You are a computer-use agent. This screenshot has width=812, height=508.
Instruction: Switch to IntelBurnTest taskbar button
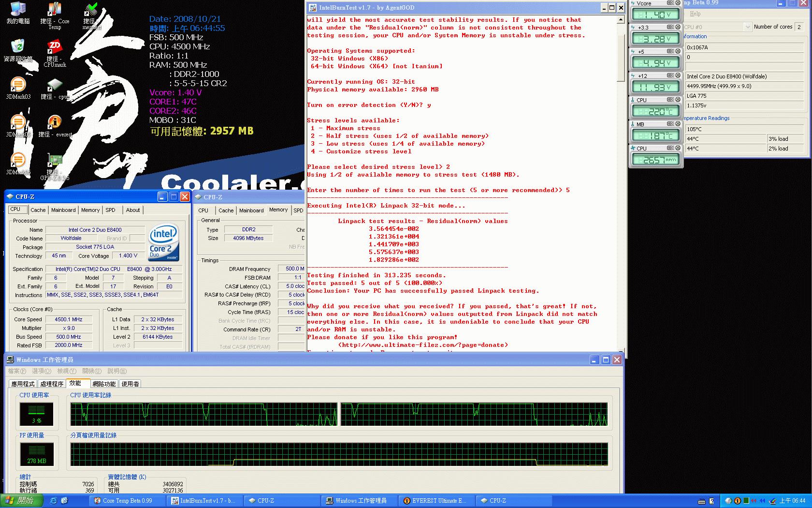tap(206, 501)
